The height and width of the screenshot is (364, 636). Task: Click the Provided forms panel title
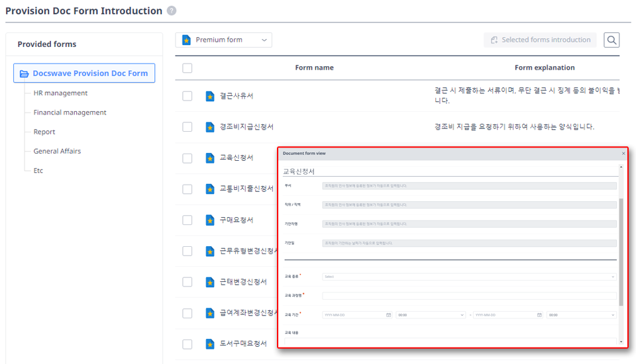[47, 44]
